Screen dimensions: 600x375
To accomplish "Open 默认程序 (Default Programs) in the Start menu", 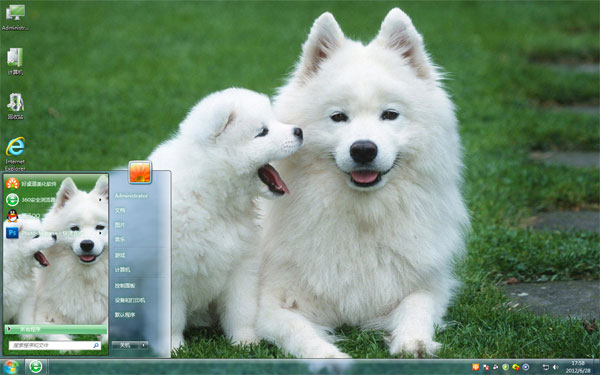I will click(125, 315).
